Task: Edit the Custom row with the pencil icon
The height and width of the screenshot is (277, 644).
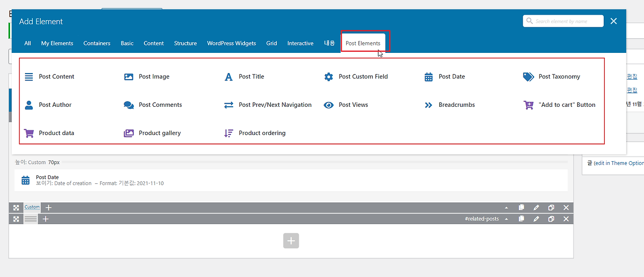Action: click(x=536, y=207)
